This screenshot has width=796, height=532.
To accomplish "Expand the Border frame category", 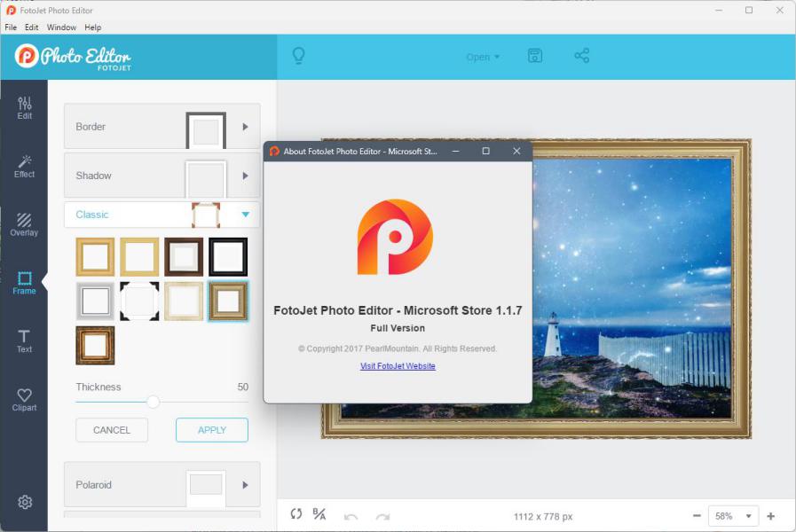I will tap(162, 126).
